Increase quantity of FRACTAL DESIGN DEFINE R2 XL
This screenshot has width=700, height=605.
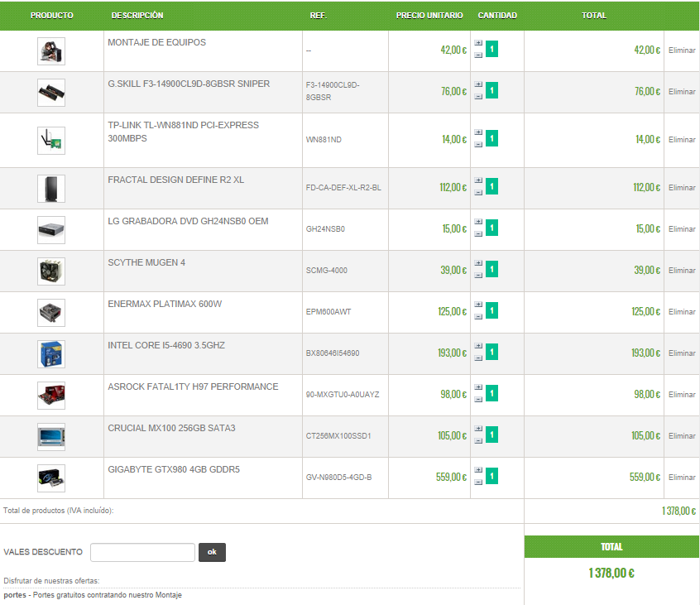478,180
